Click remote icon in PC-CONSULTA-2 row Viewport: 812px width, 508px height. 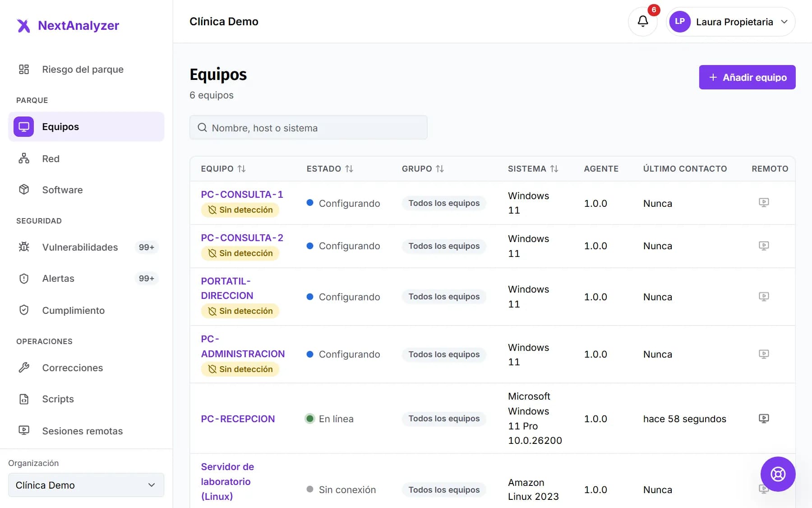[x=764, y=246]
